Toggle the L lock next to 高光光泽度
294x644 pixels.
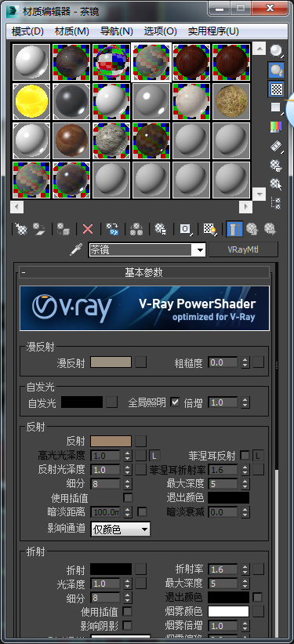154,455
